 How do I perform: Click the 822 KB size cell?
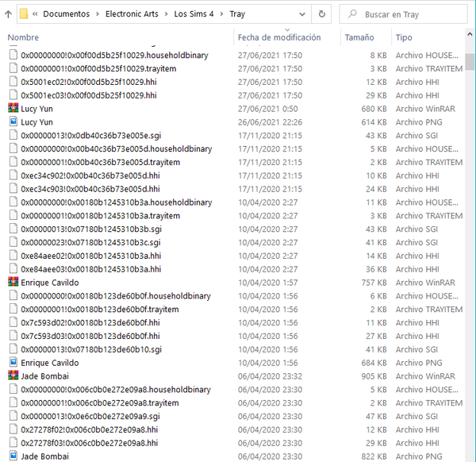[374, 456]
